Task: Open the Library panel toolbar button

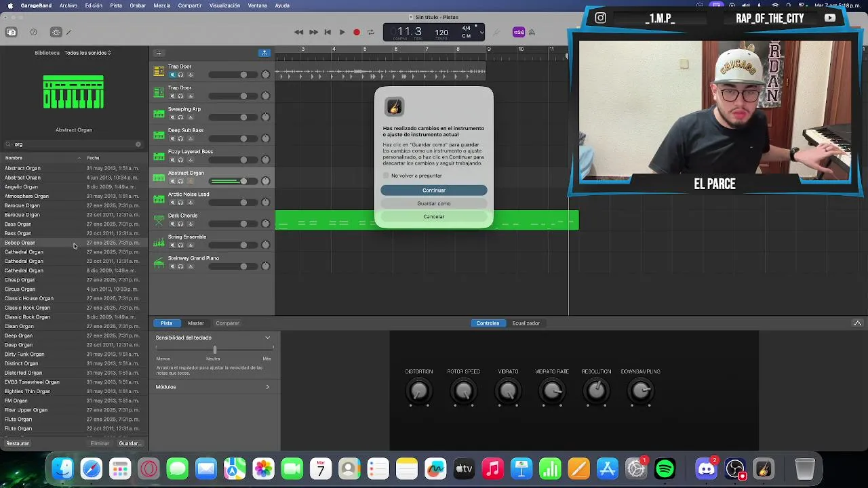Action: coord(11,32)
